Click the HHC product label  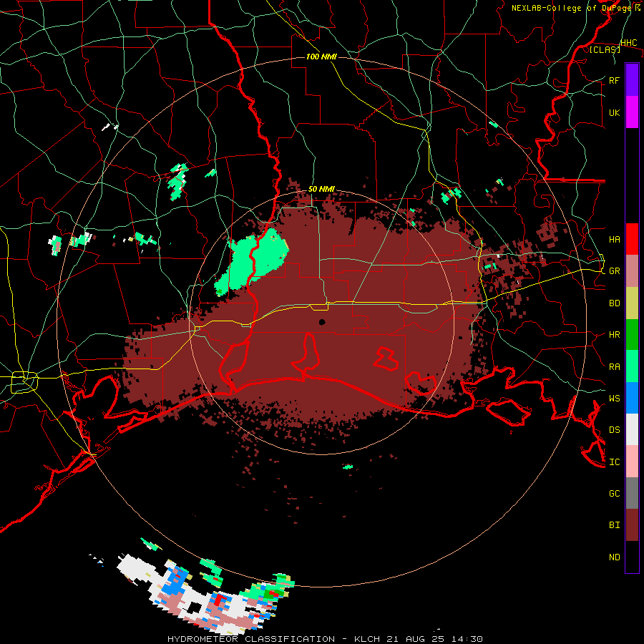[x=628, y=43]
